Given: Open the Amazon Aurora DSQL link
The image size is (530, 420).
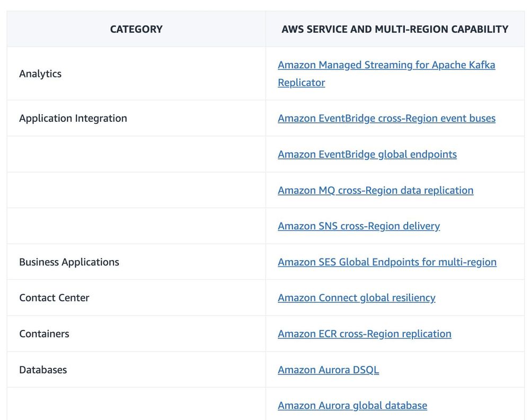Looking at the screenshot, I should tap(328, 370).
